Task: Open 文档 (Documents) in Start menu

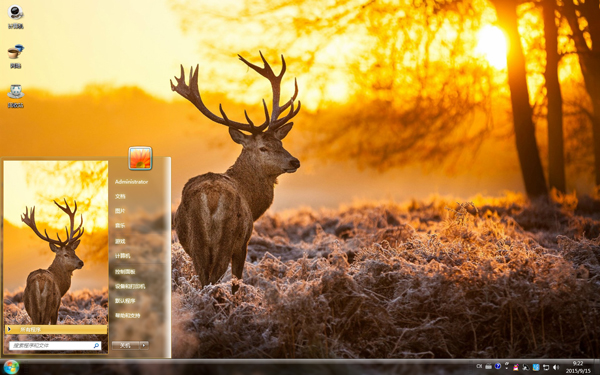Action: [120, 196]
